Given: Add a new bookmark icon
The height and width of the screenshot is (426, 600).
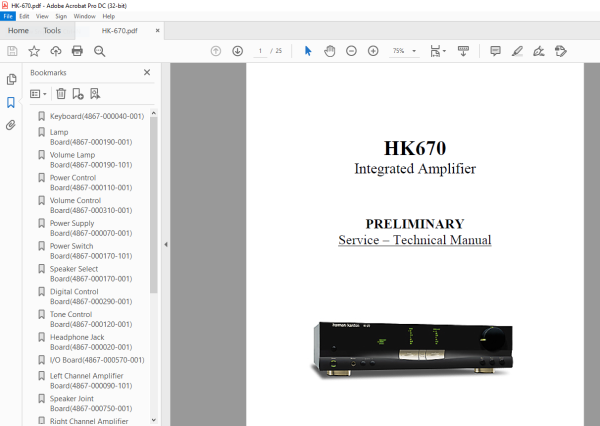Looking at the screenshot, I should [x=78, y=94].
